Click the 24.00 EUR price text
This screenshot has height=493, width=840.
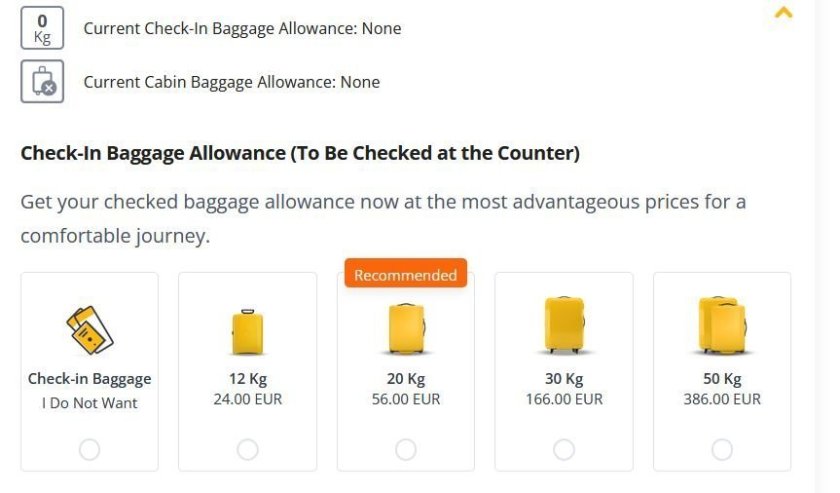tap(248, 399)
